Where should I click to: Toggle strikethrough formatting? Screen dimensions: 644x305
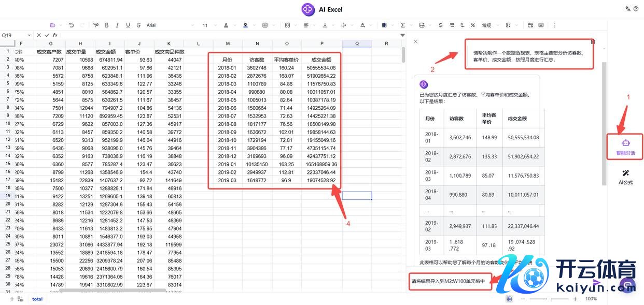point(138,25)
